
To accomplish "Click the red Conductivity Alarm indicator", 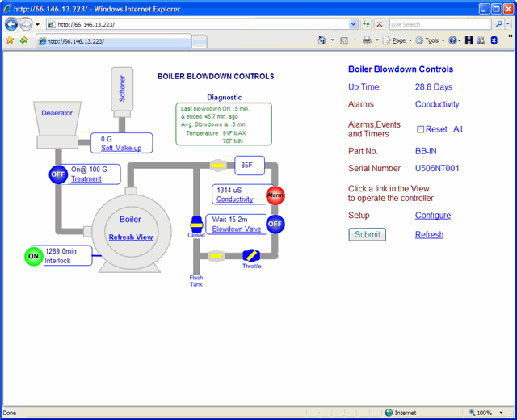I will (x=275, y=195).
